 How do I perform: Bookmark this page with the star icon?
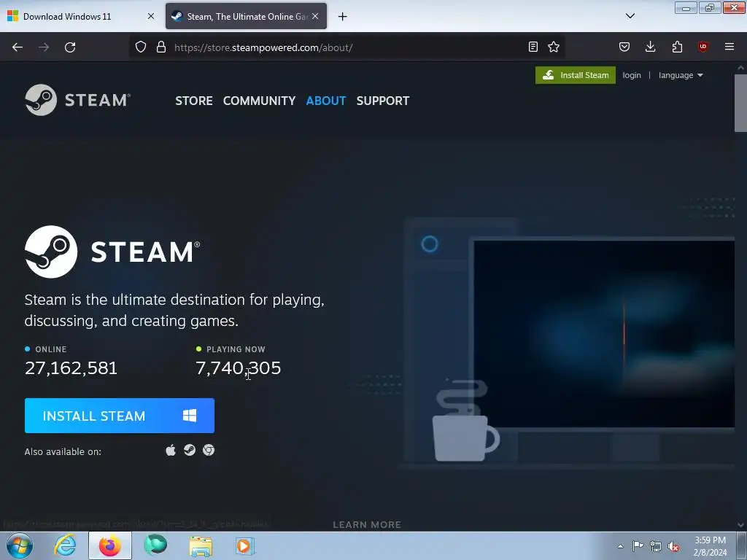pyautogui.click(x=554, y=47)
